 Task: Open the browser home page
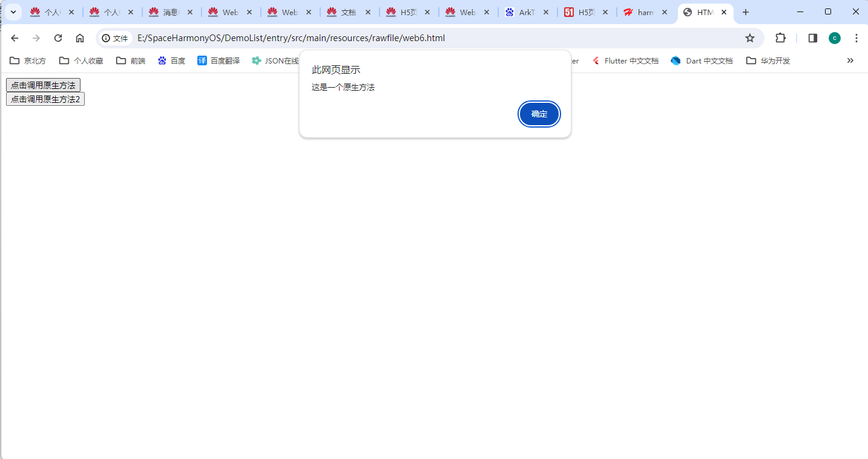tap(80, 38)
